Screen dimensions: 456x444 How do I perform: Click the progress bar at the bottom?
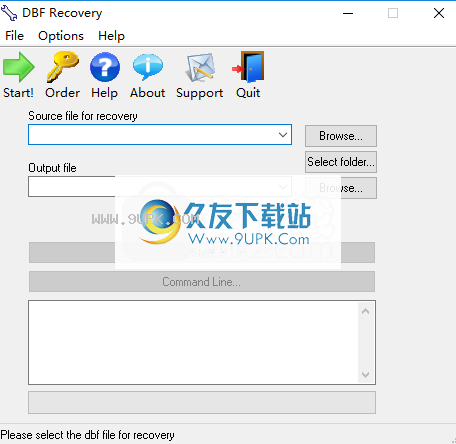[x=202, y=403]
